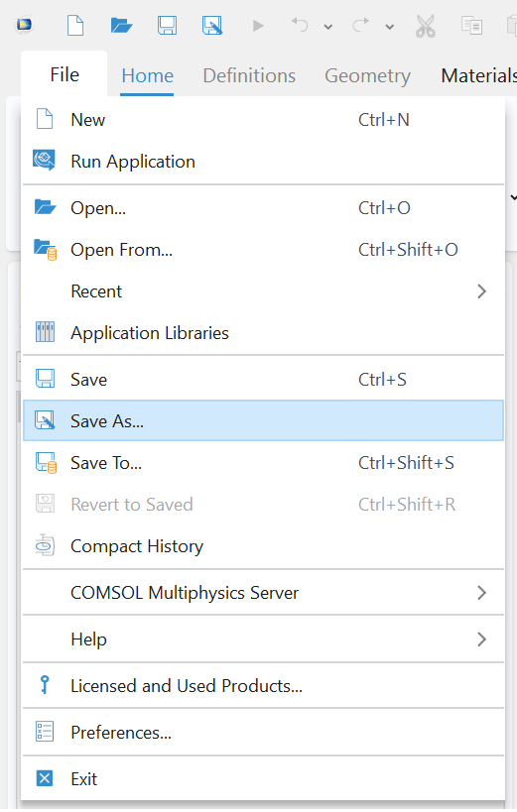Switch to the Home ribbon tab

pos(147,75)
